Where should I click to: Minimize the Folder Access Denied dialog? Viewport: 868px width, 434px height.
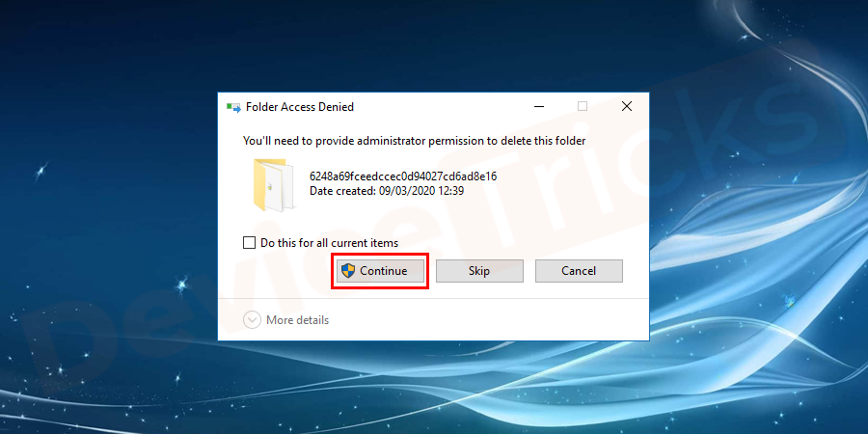tap(538, 106)
